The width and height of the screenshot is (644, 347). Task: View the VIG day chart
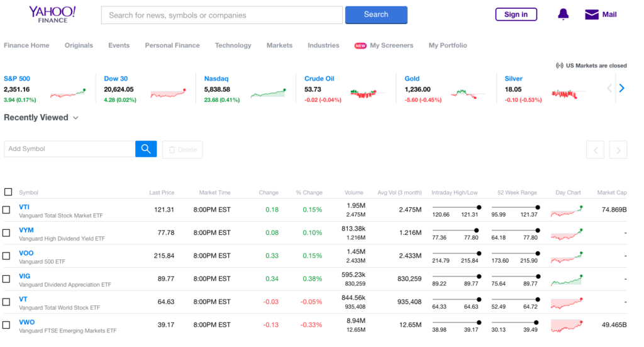click(567, 280)
